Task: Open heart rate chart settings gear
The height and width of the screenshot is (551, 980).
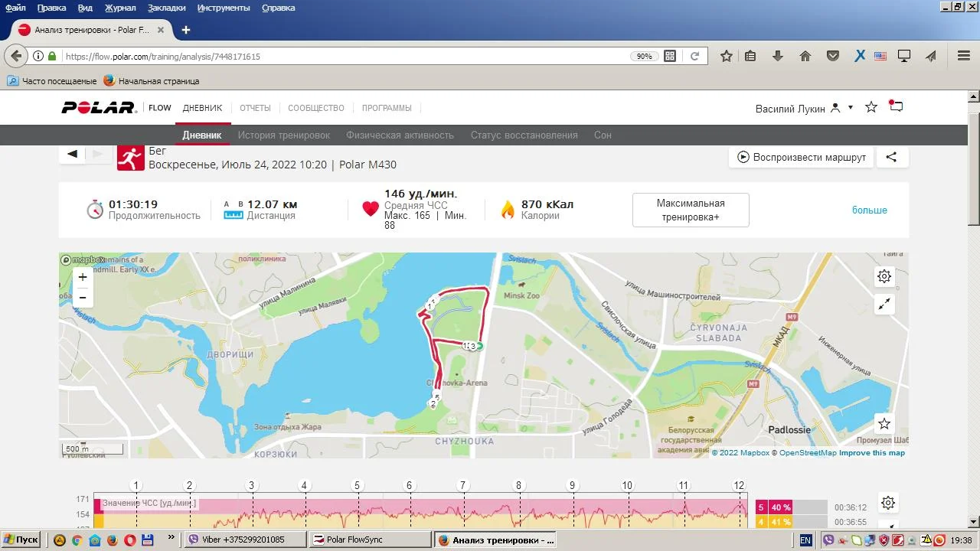Action: [888, 503]
